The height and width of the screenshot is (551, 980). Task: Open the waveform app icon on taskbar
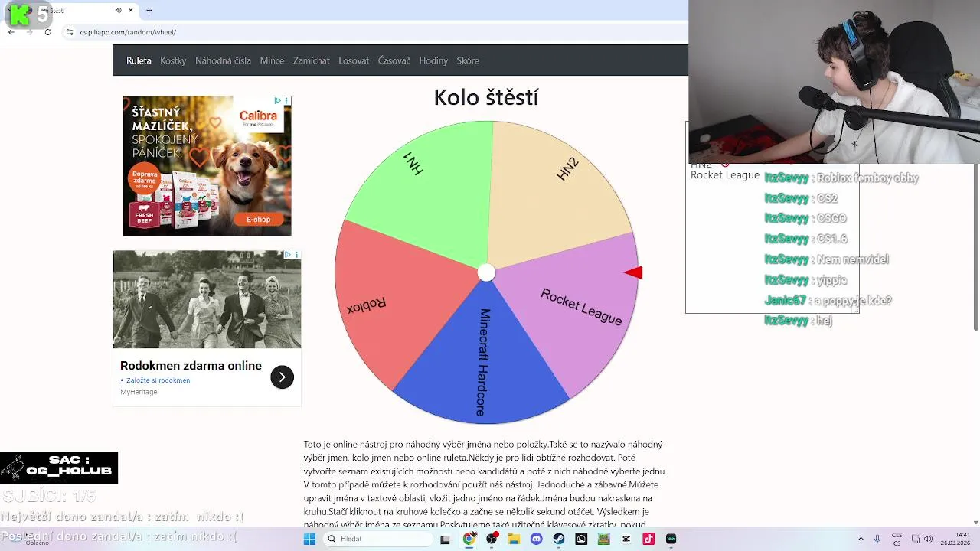[x=671, y=539]
